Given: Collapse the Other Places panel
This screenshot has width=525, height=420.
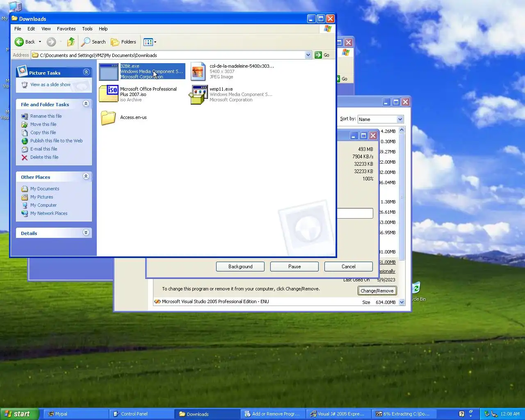Looking at the screenshot, I should tap(86, 176).
